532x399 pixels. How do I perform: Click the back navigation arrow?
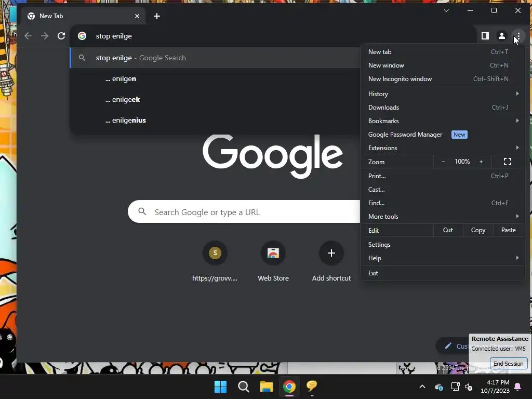pyautogui.click(x=28, y=36)
